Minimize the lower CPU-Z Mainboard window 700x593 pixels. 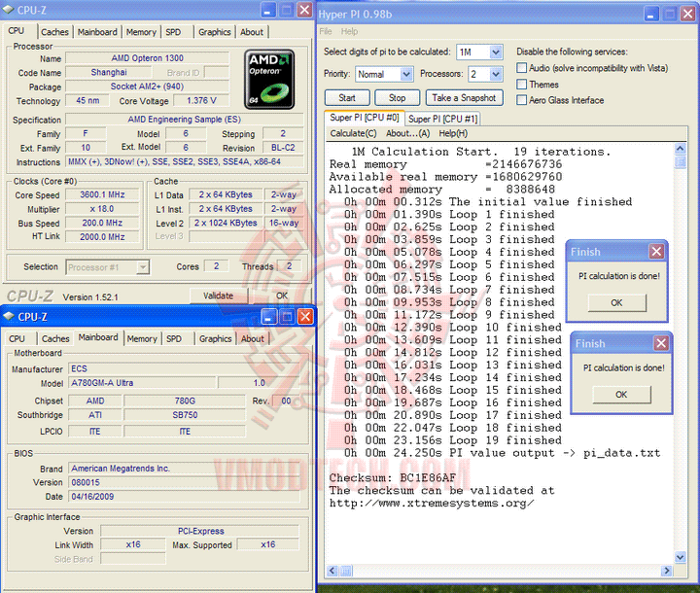pos(268,317)
